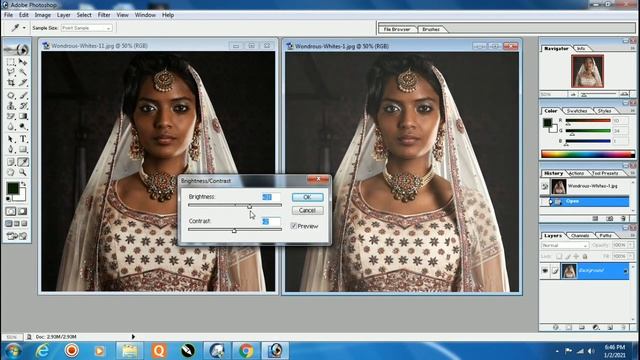
Task: Click the Brightness slider handle
Action: (x=249, y=206)
